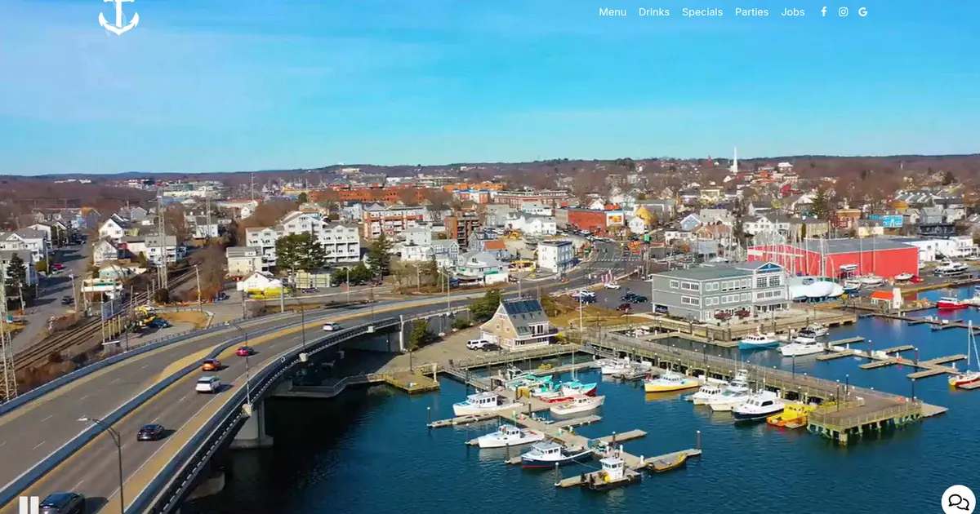Go to the Drinks page
The image size is (980, 514).
pos(653,12)
